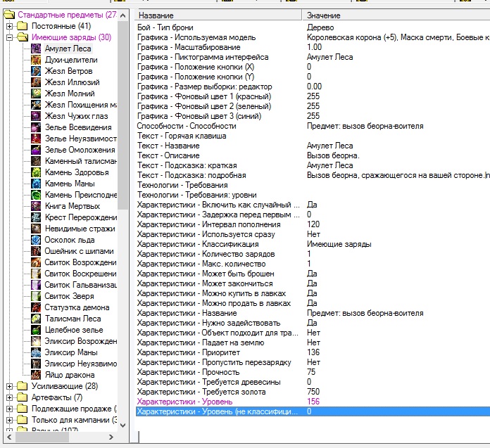The height and width of the screenshot is (448, 490).
Task: Select Графика - Фоновый цвет 1 (красный) row
Action: [x=313, y=96]
